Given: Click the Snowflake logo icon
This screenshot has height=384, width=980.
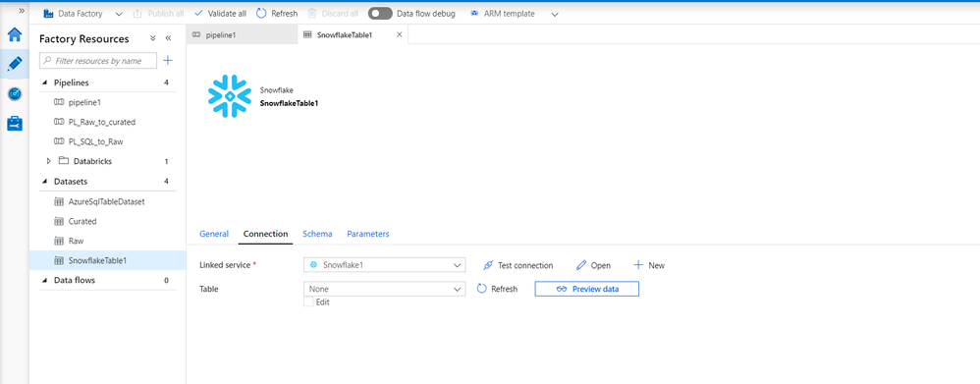Looking at the screenshot, I should tap(230, 96).
